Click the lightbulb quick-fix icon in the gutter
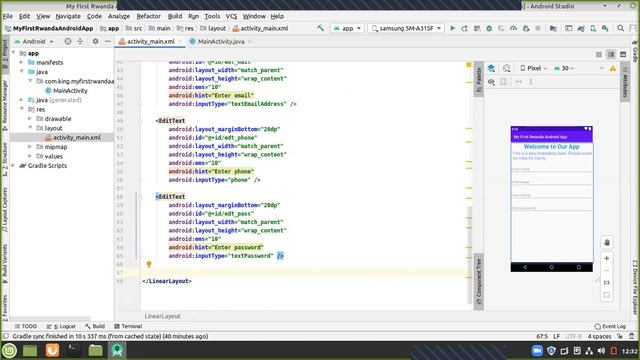Image resolution: width=640 pixels, height=360 pixels. click(x=149, y=264)
